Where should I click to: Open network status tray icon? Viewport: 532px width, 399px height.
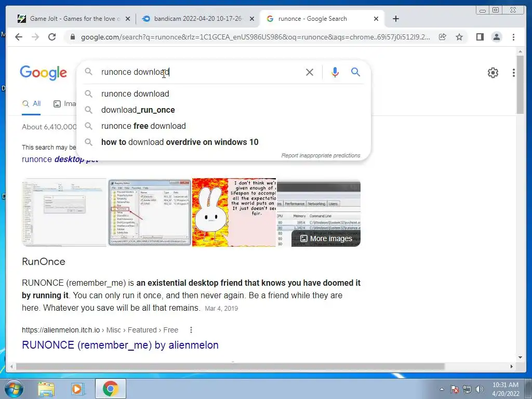[467, 389]
